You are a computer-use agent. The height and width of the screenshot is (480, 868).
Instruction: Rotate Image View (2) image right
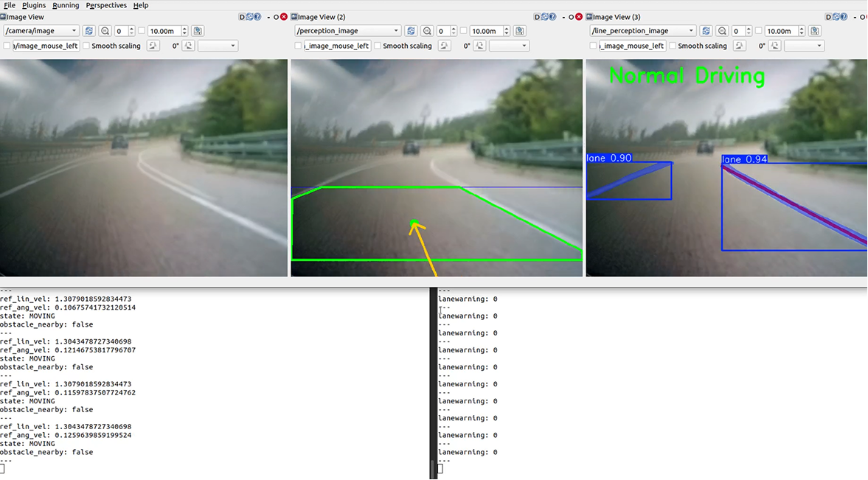(x=480, y=46)
